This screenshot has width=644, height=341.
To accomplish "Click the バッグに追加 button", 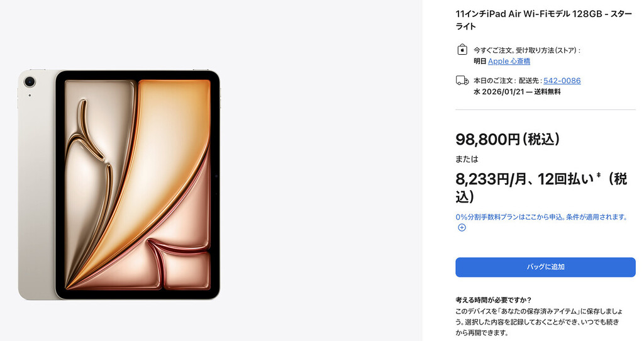I will 545,267.
